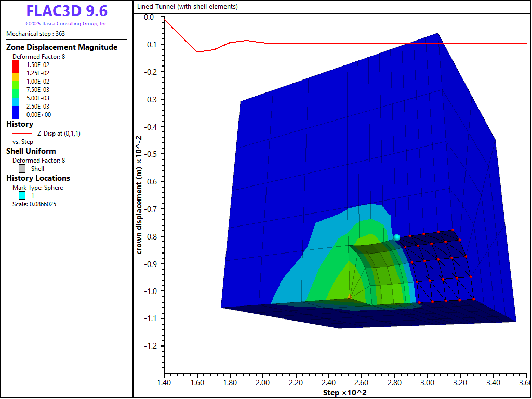Click the FLAC3D 9.6 logo
Viewport: 532px width, 399px height.
tap(66, 11)
